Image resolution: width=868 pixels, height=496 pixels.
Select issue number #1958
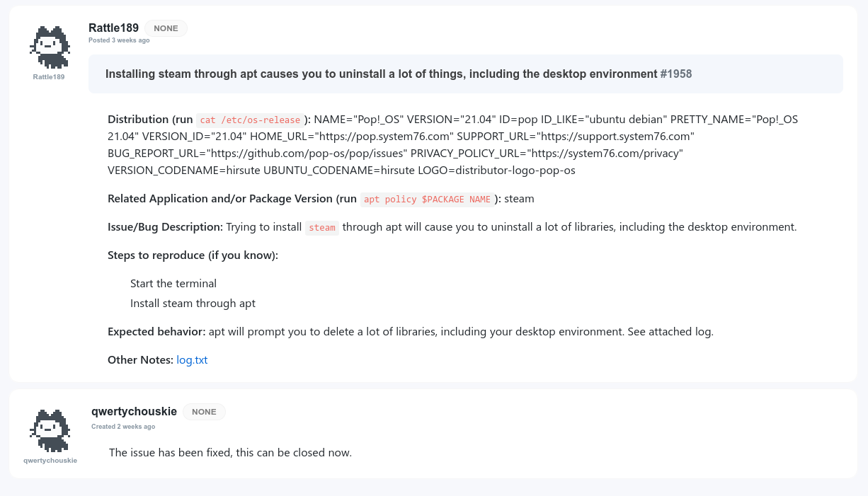[676, 74]
